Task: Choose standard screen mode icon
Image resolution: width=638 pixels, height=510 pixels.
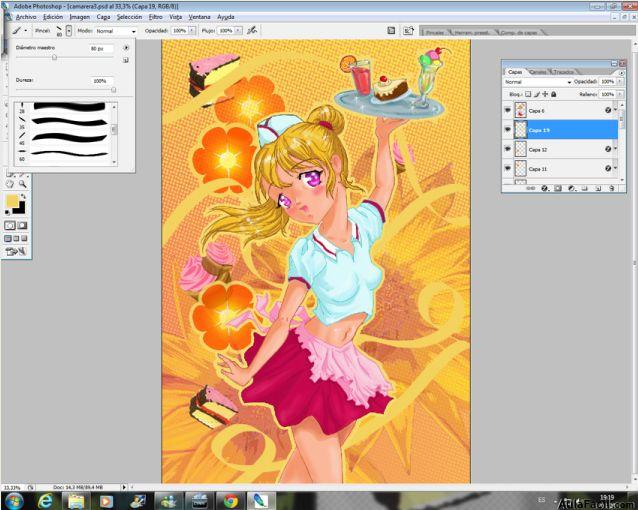Action: (8, 239)
